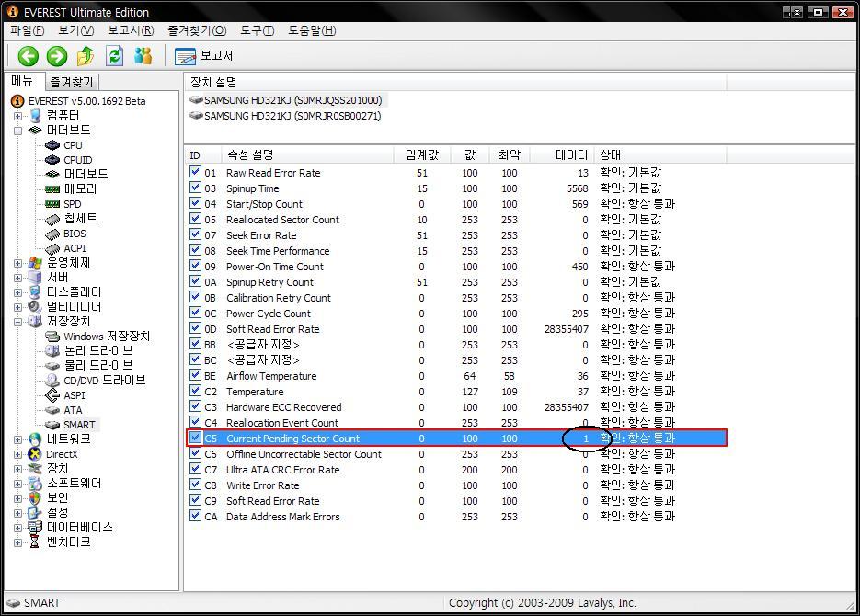This screenshot has width=860, height=616.
Task: Open the 보고서 report toolbar button
Action: 203,56
